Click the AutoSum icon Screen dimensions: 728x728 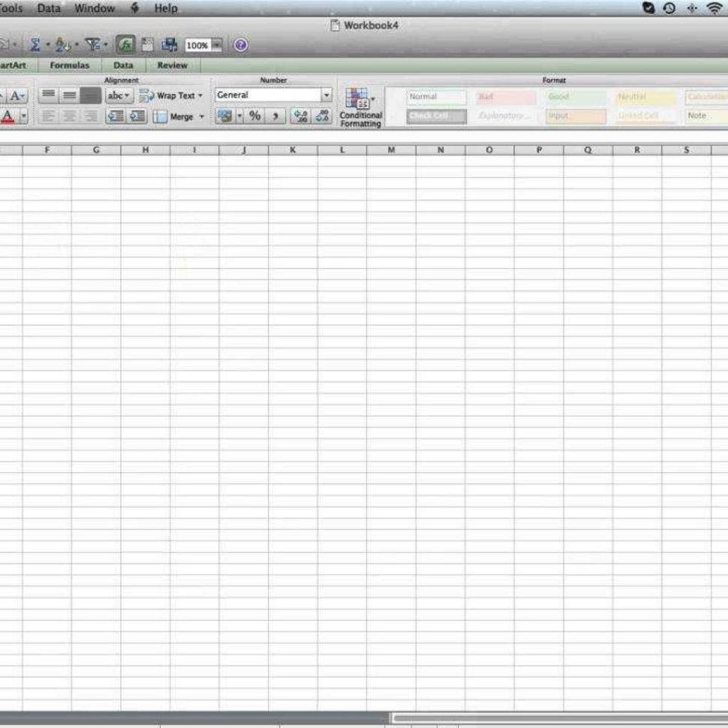pyautogui.click(x=36, y=44)
